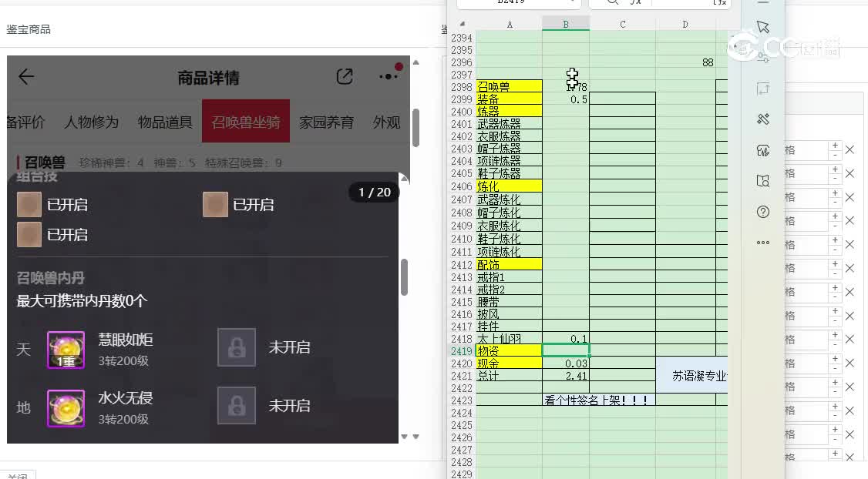Open the help question mark icon
Viewport: 868px width, 479px height.
click(x=763, y=212)
